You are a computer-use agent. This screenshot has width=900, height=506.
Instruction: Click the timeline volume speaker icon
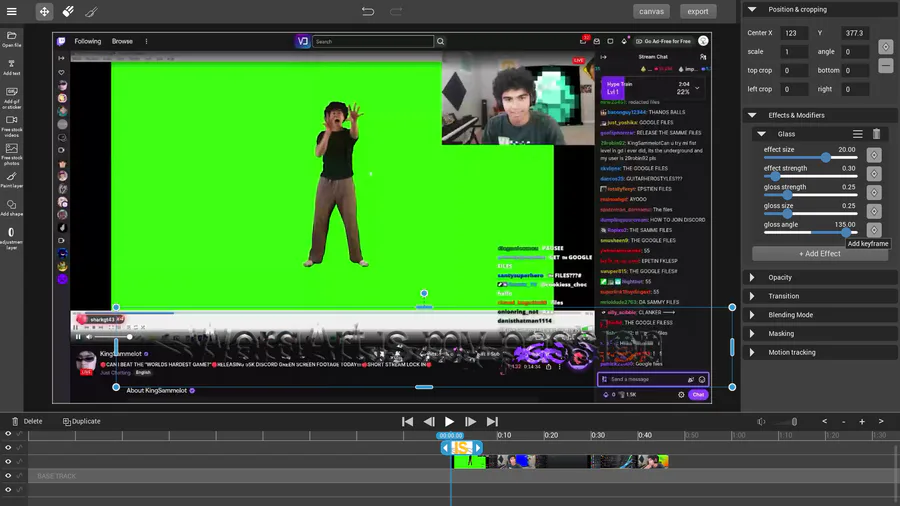tap(761, 422)
